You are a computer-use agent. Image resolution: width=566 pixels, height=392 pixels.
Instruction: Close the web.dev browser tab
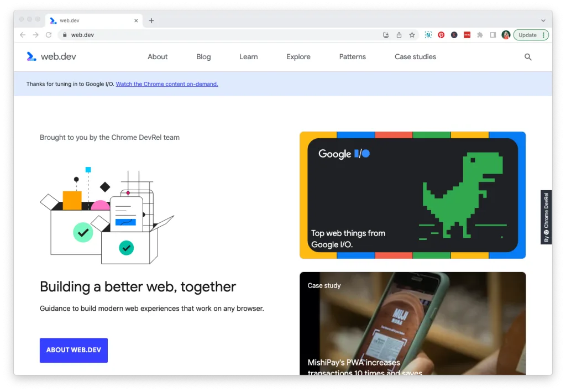click(x=136, y=20)
